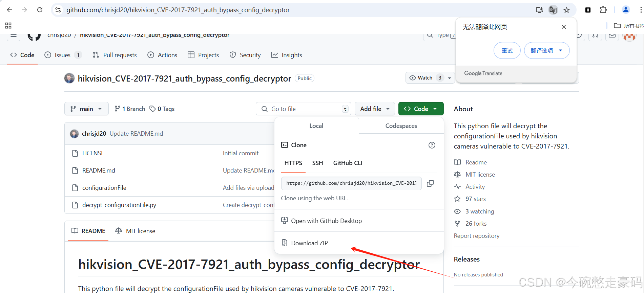
Task: Select the GitHub CLI clone option
Action: tap(348, 163)
